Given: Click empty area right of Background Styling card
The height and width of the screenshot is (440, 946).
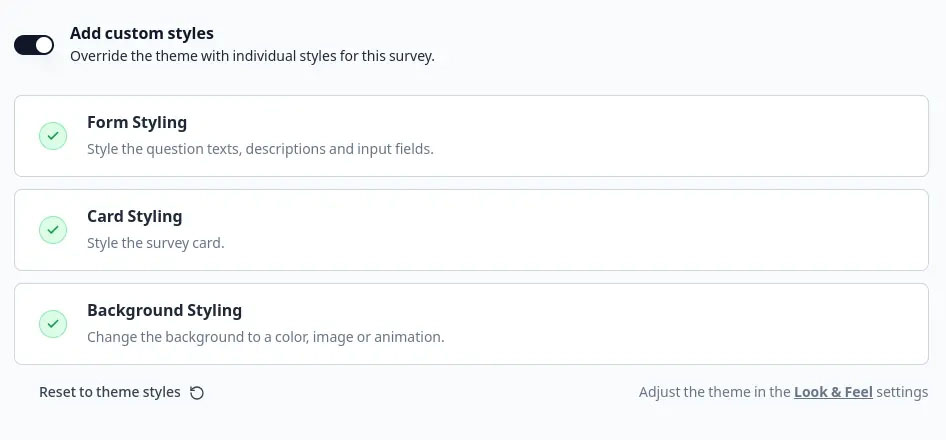Looking at the screenshot, I should click(x=700, y=324).
